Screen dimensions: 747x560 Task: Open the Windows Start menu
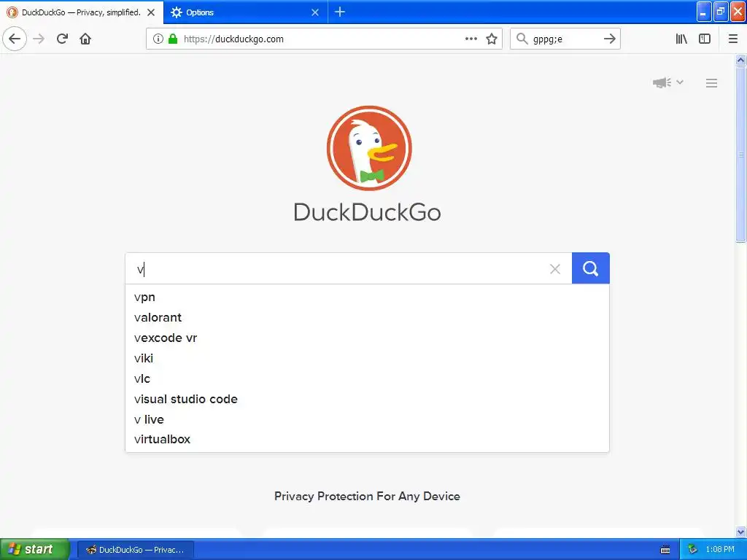[34, 549]
